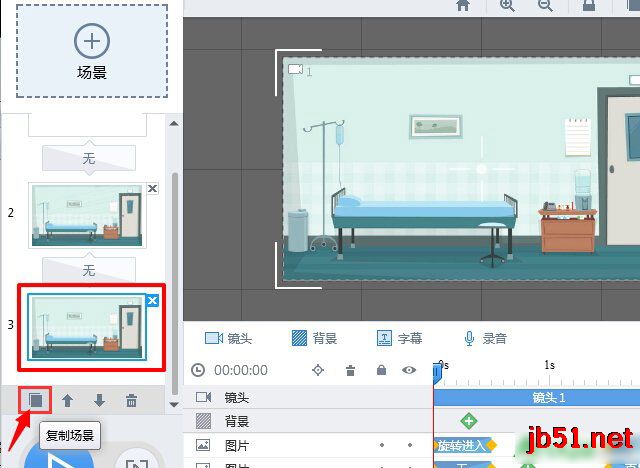Delete scene using trash icon in scene toolbar
Image resolution: width=640 pixels, height=468 pixels.
(131, 401)
